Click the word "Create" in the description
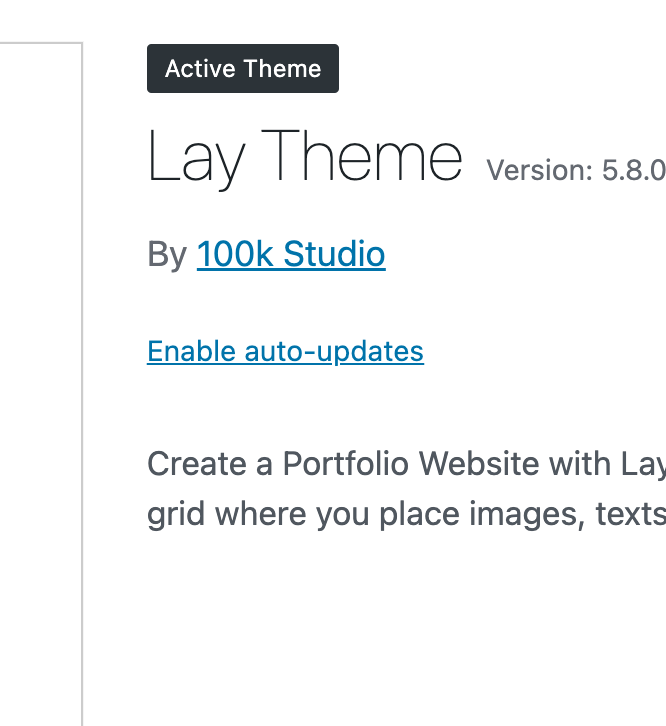Screen dimensions: 666x726 point(197,464)
